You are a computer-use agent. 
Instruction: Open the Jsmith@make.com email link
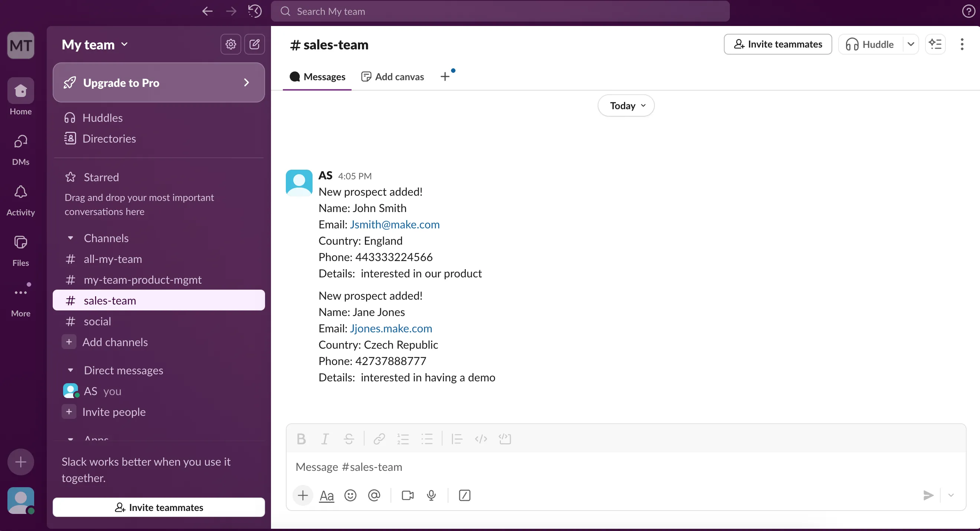[x=395, y=224]
